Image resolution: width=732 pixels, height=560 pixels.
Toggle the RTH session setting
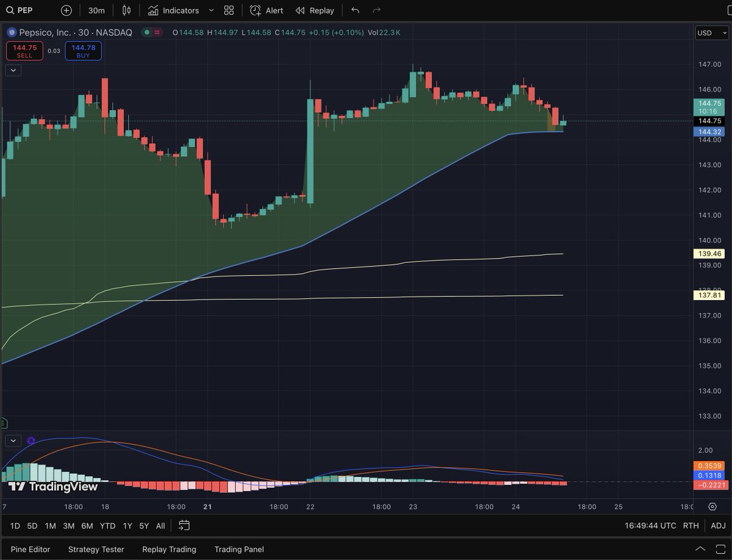click(x=691, y=525)
